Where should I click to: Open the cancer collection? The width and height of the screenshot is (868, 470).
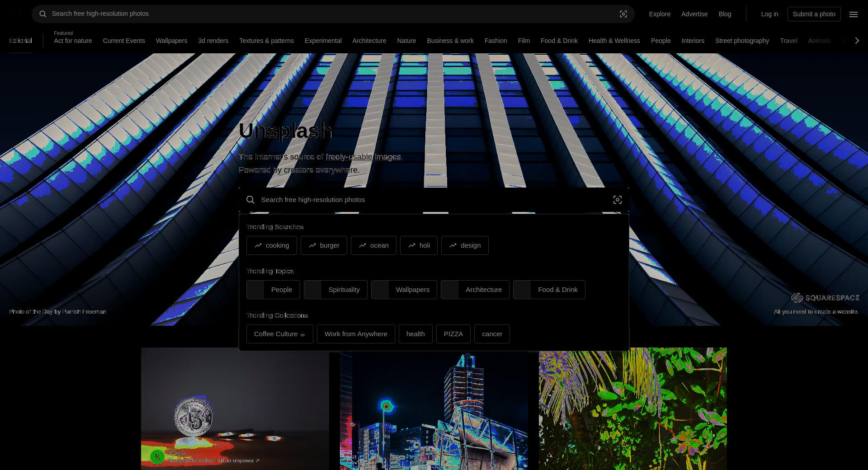[x=492, y=334]
